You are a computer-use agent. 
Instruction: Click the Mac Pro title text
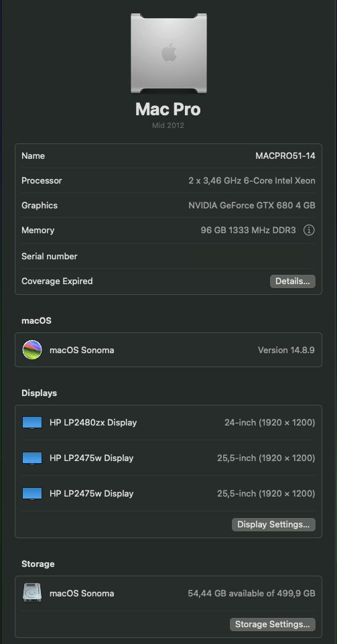(168, 109)
